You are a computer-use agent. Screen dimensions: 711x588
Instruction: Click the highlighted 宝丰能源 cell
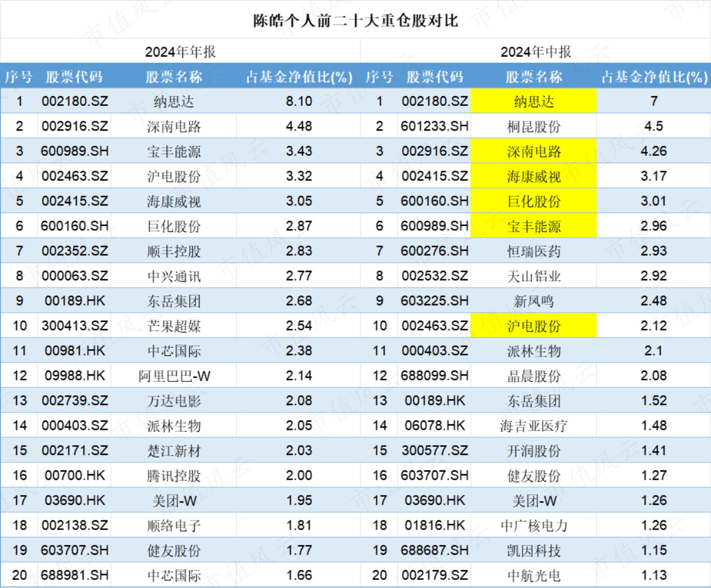click(x=534, y=225)
